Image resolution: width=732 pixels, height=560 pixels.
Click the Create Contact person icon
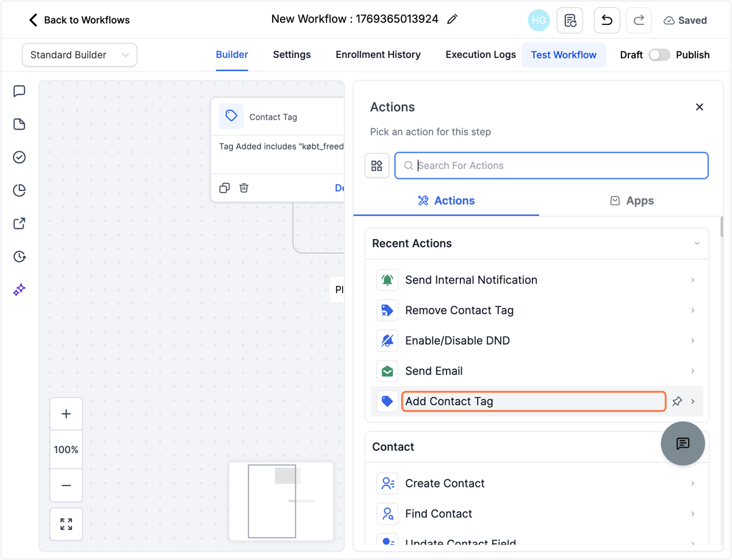click(387, 483)
